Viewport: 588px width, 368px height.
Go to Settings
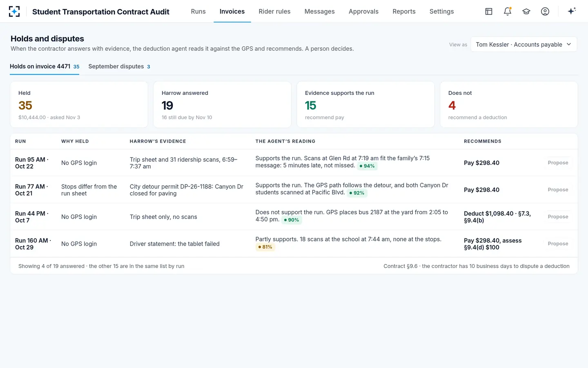[x=442, y=11]
